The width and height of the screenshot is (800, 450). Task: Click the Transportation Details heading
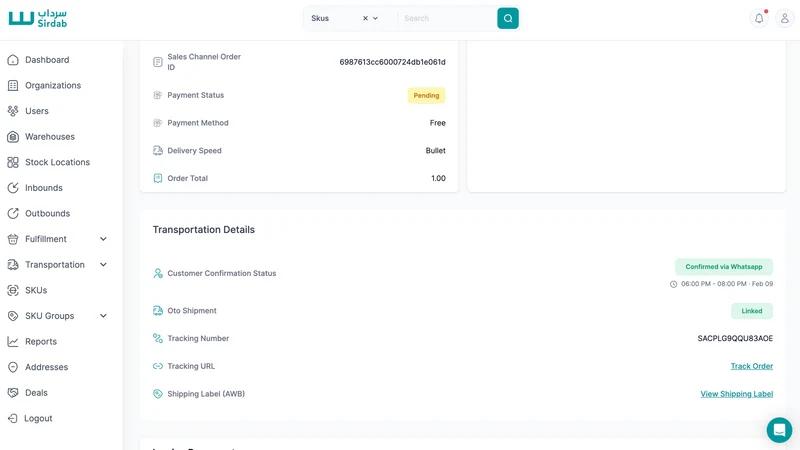point(204,230)
